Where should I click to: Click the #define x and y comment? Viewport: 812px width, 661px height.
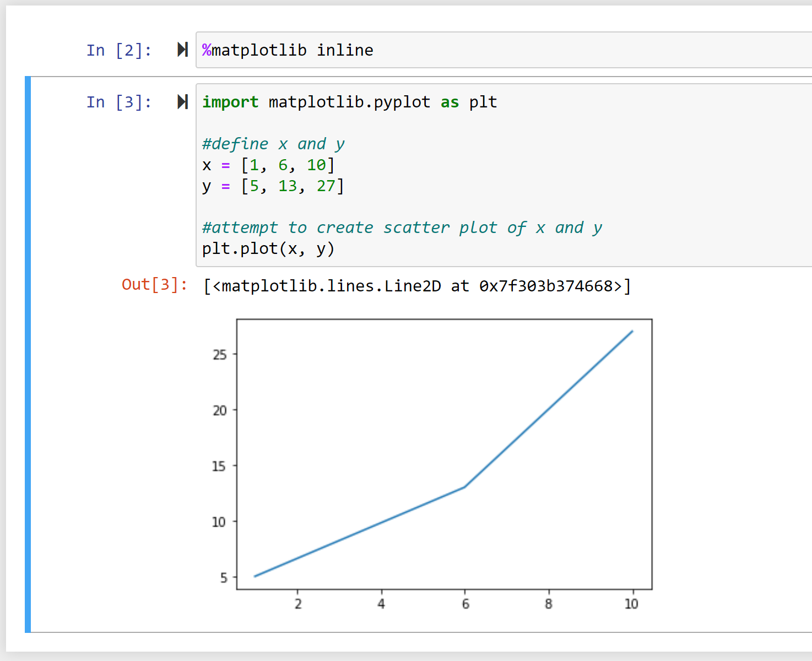point(273,143)
